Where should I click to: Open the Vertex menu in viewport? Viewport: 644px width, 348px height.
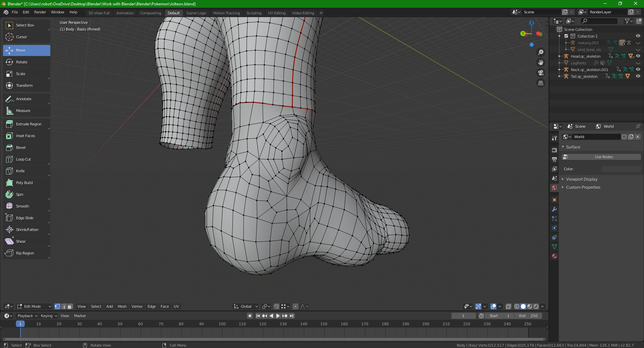pos(137,306)
